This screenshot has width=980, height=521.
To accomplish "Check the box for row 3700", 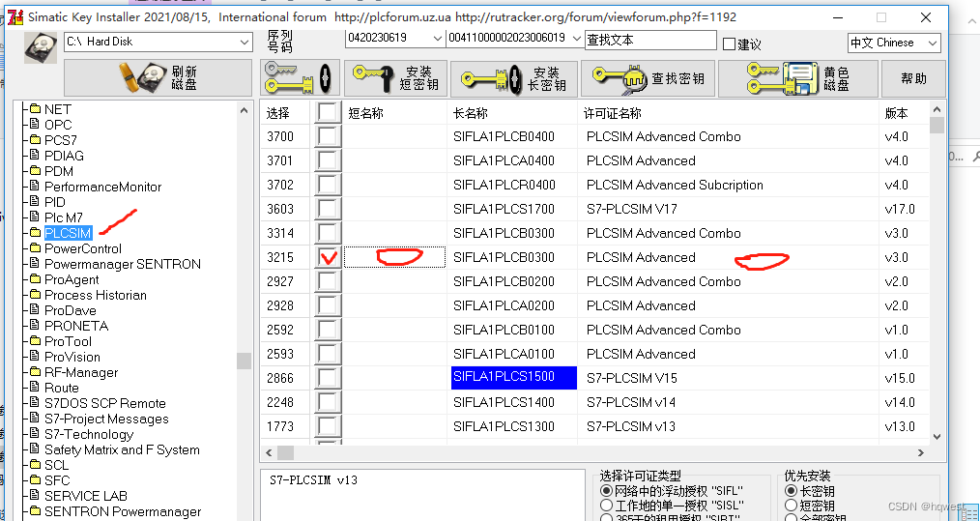I will [328, 136].
